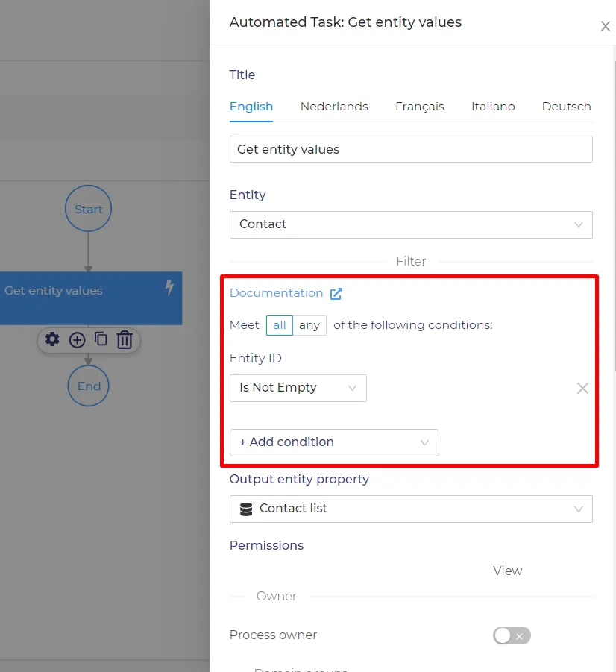616x672 pixels.
Task: Select the Start node in the diagram
Action: point(88,209)
